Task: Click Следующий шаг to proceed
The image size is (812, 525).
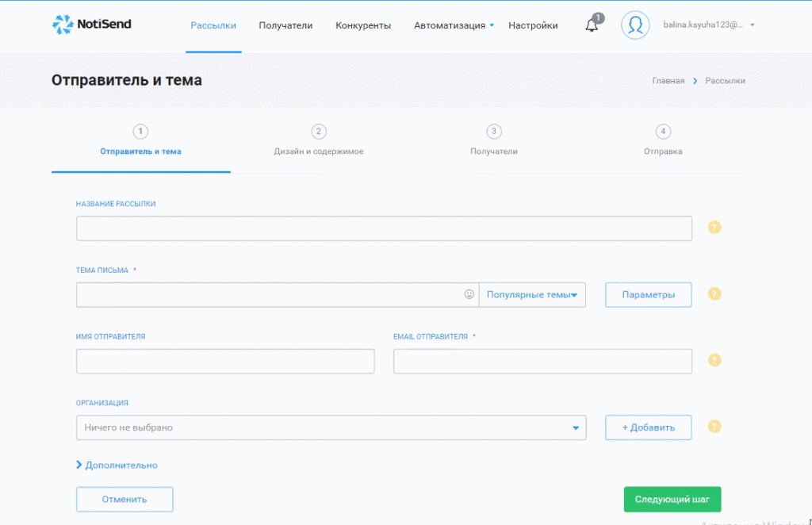Action: point(672,499)
